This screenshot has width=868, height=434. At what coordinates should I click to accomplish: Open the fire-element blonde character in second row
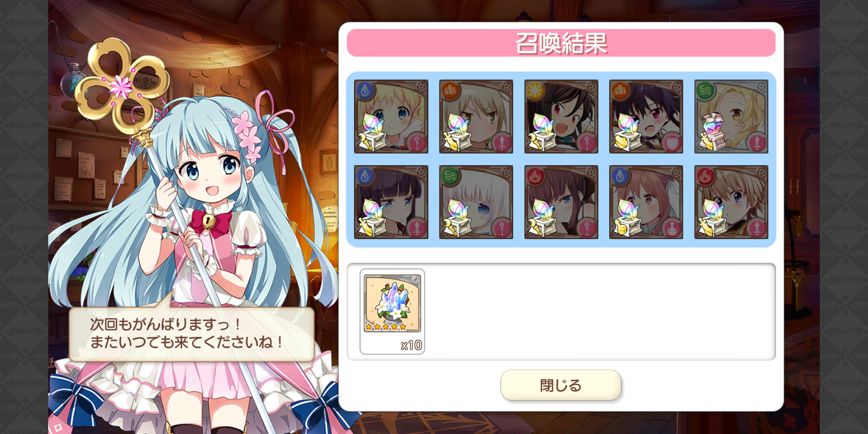(x=731, y=202)
